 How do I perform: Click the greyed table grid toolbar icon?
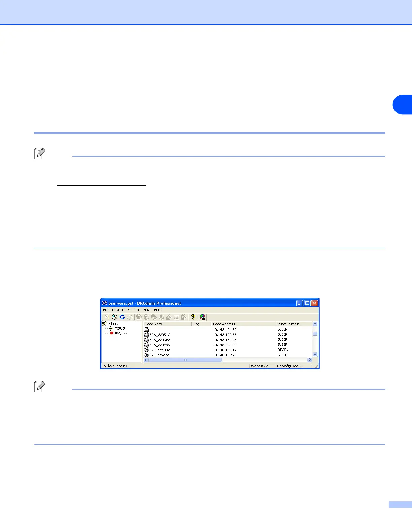[176, 317]
